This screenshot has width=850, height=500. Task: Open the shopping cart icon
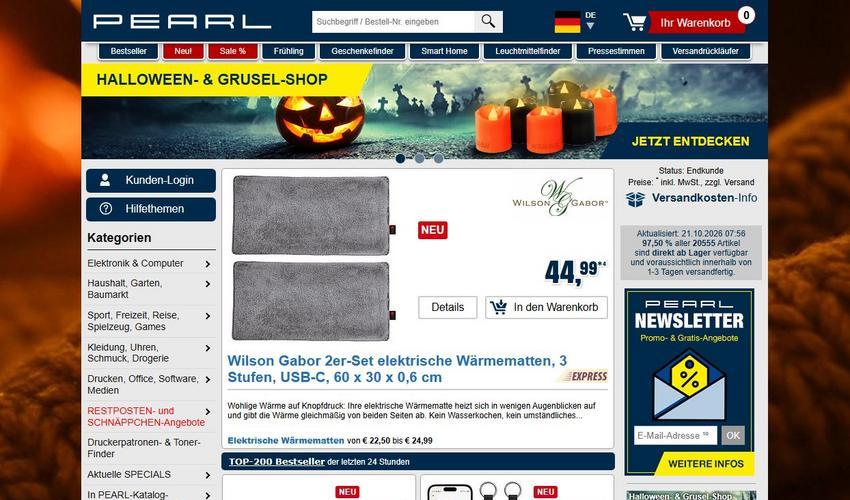click(635, 22)
